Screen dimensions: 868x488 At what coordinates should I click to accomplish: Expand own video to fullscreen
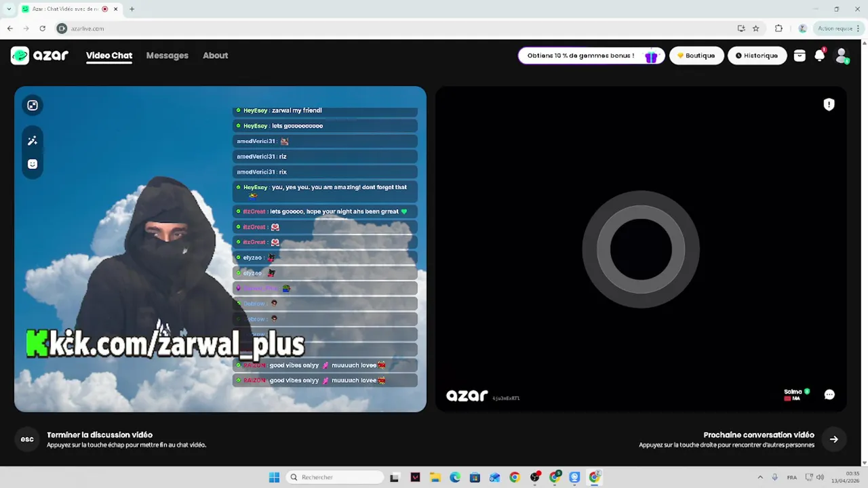click(33, 105)
